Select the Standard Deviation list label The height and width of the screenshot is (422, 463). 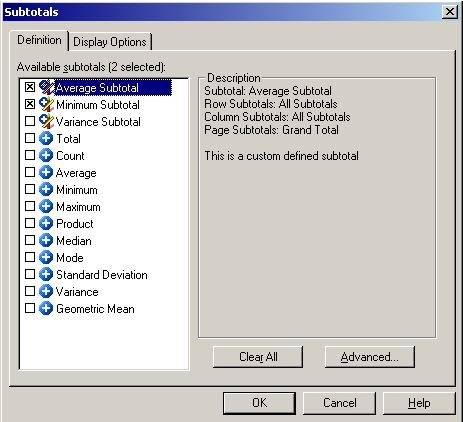click(x=102, y=275)
